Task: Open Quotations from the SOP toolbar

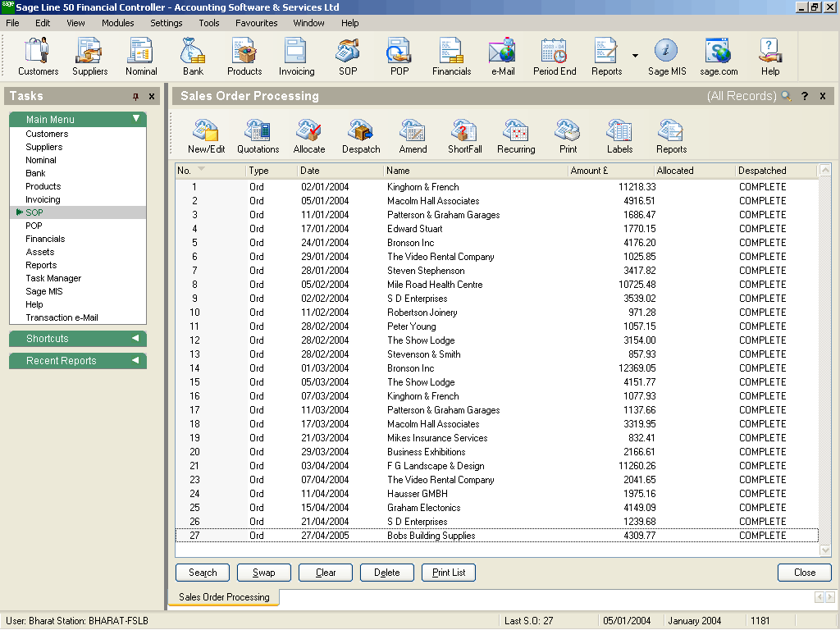Action: point(258,135)
